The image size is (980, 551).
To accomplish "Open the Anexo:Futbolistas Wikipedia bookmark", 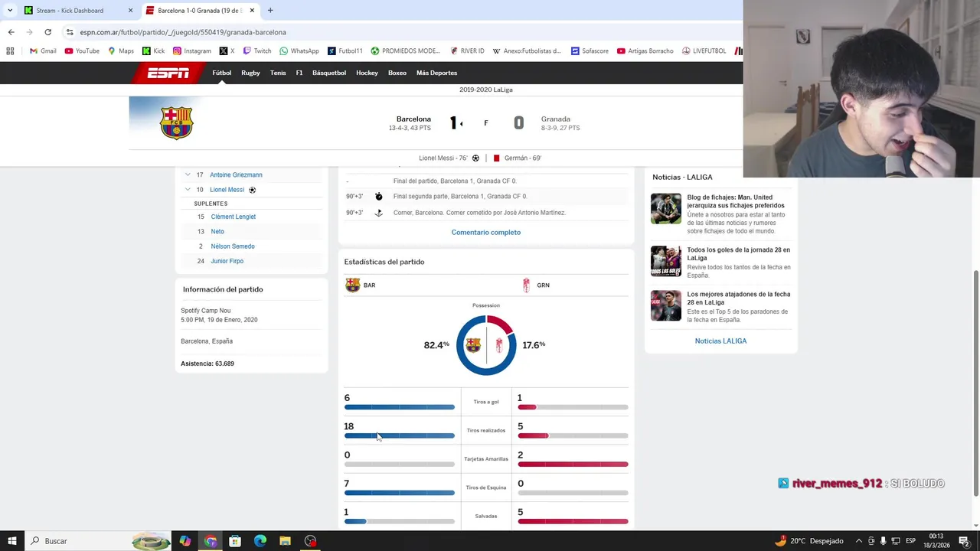I will [x=527, y=51].
